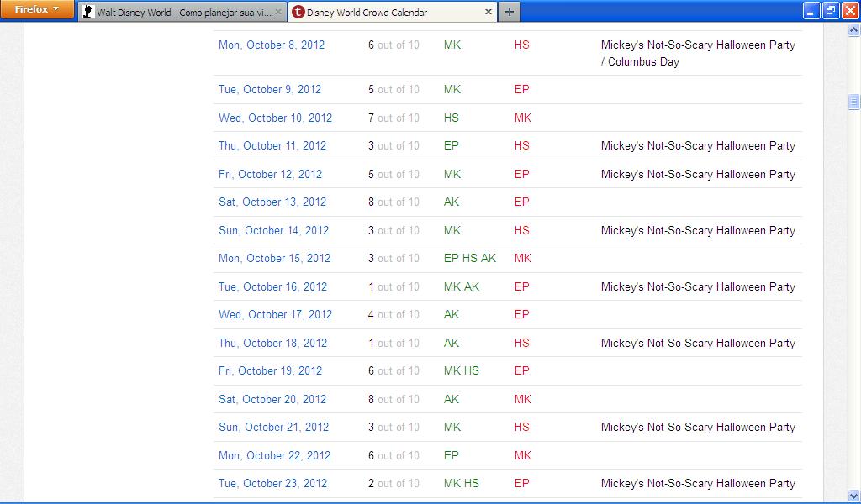The height and width of the screenshot is (504, 861).
Task: Restore down the Firefox window
Action: pos(830,10)
